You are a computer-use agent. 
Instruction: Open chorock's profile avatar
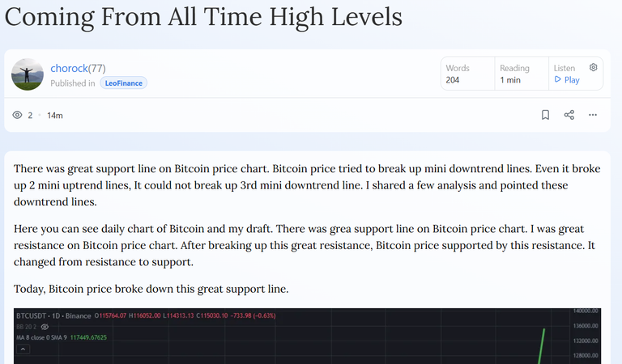(28, 74)
